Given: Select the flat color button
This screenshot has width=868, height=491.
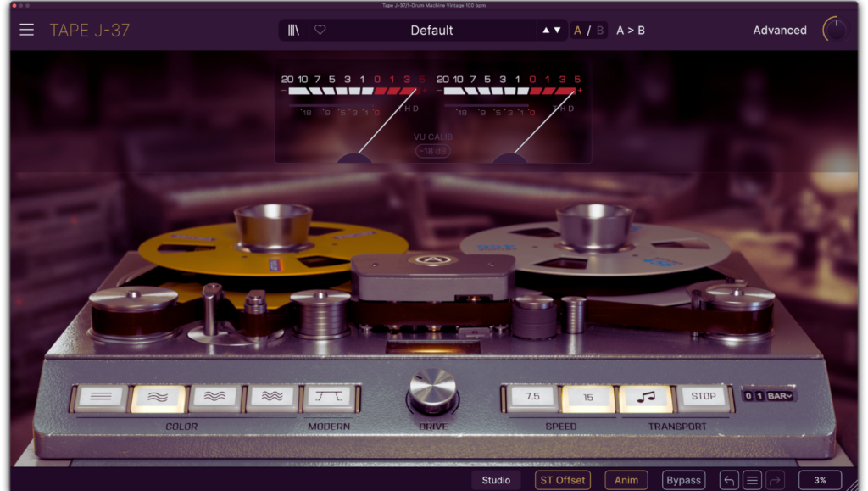Looking at the screenshot, I should pyautogui.click(x=101, y=397).
